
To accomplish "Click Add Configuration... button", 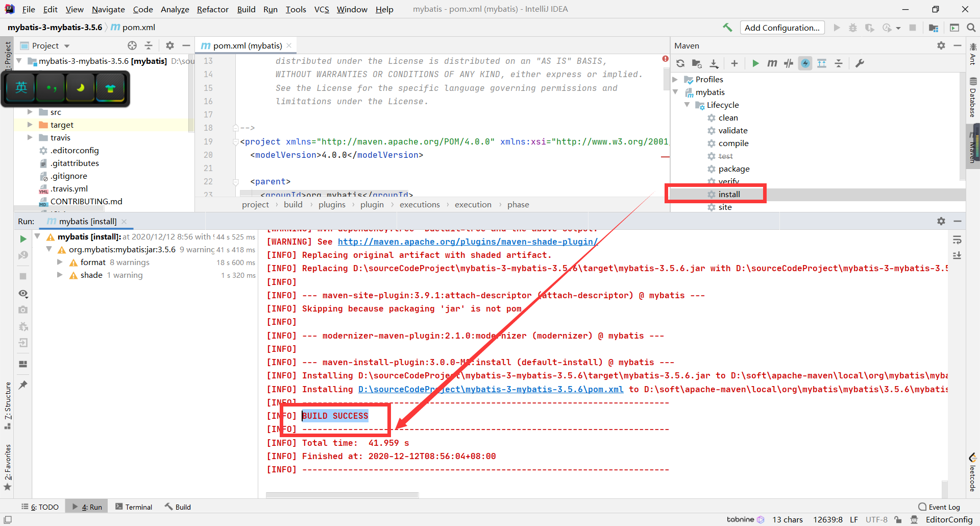I will [x=782, y=28].
